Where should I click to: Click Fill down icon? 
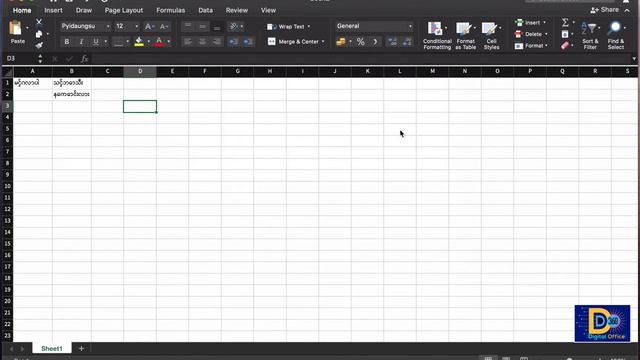click(x=565, y=34)
